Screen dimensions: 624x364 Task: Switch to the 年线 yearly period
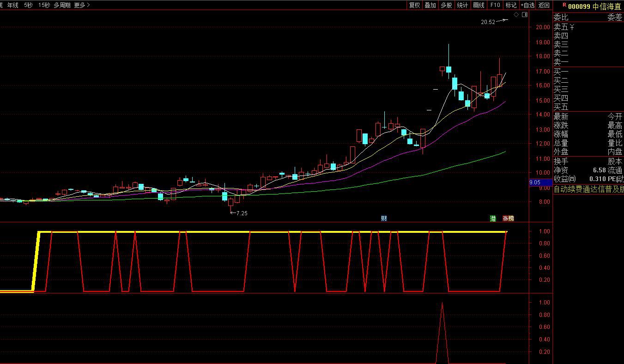point(13,5)
